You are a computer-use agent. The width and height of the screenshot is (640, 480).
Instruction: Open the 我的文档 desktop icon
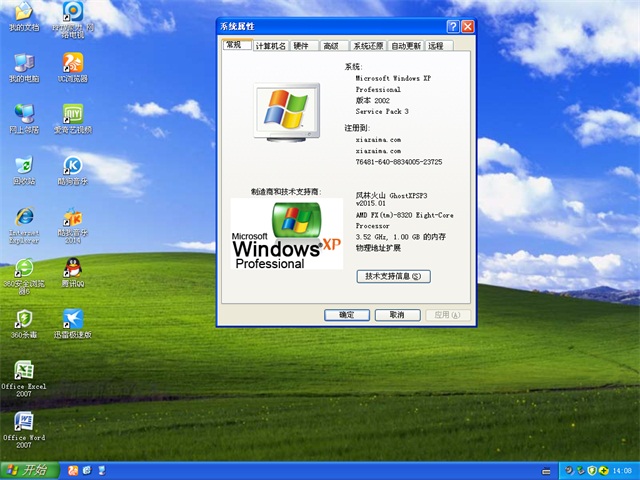(x=23, y=13)
